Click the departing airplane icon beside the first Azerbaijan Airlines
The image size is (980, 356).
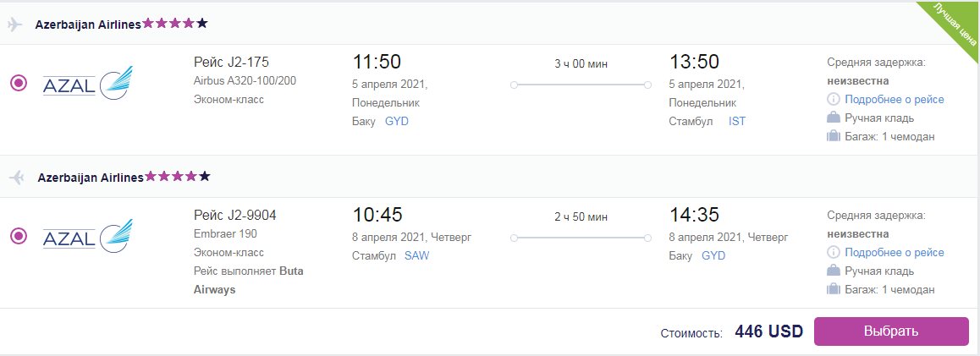click(x=15, y=25)
